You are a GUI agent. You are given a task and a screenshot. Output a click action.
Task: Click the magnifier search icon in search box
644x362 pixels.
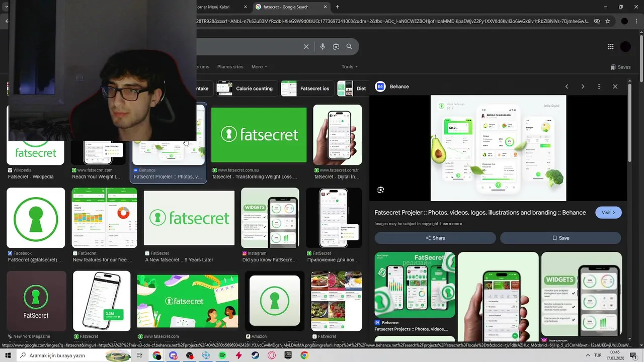(349, 46)
